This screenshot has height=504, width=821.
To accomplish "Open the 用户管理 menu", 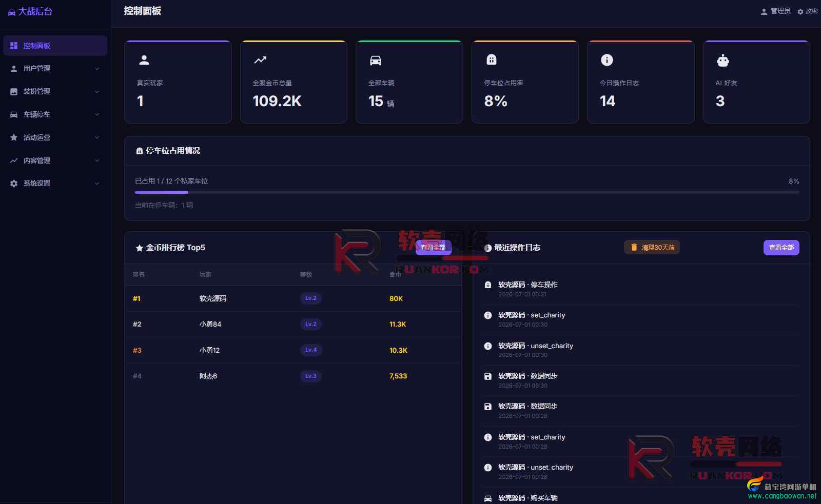I will click(55, 68).
